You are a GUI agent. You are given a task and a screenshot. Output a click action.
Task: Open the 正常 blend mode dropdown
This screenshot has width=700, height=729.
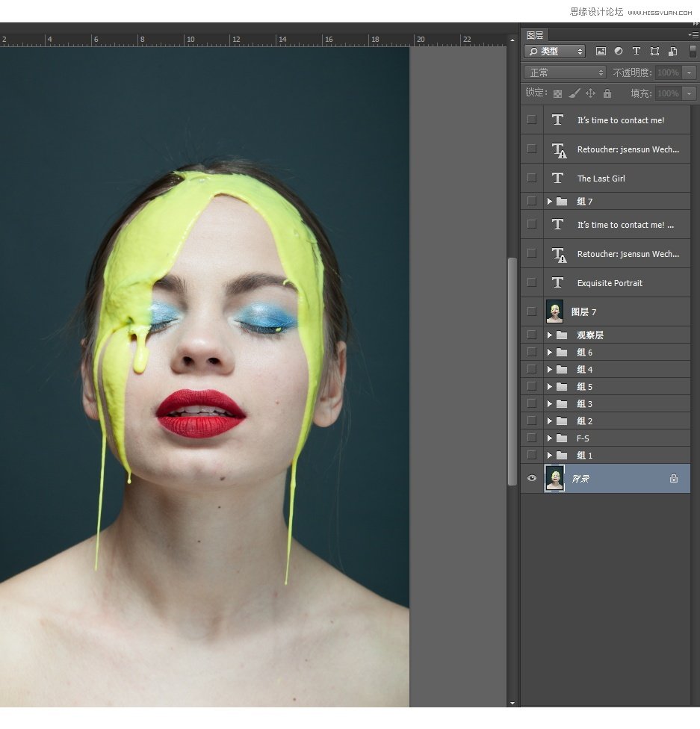tap(566, 72)
